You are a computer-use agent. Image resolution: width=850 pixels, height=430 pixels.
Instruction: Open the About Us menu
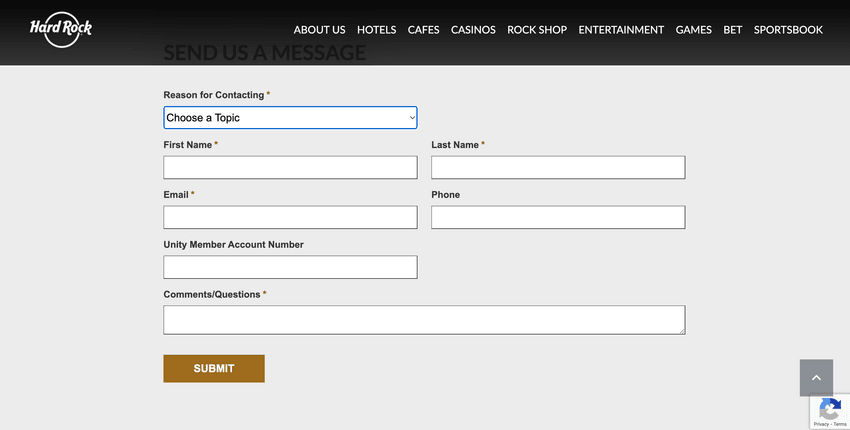click(x=319, y=30)
